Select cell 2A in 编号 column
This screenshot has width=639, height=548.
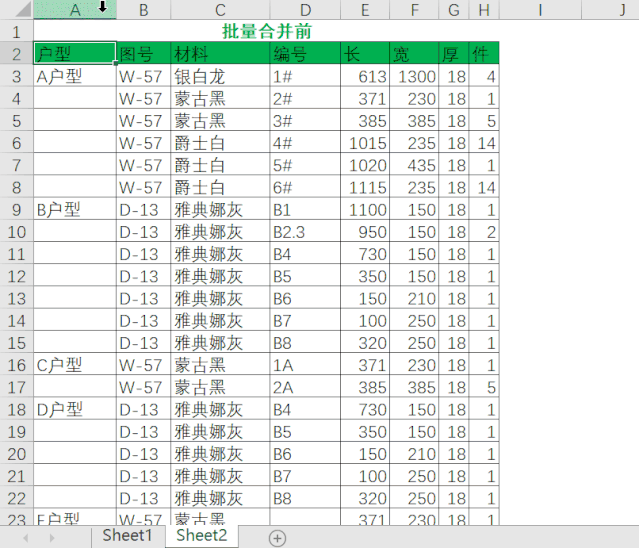click(305, 387)
